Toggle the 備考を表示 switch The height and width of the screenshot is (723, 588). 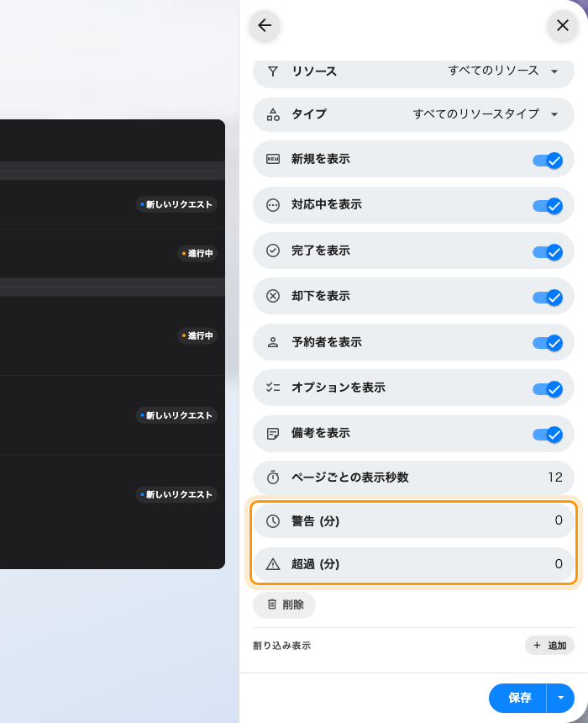[x=548, y=435]
